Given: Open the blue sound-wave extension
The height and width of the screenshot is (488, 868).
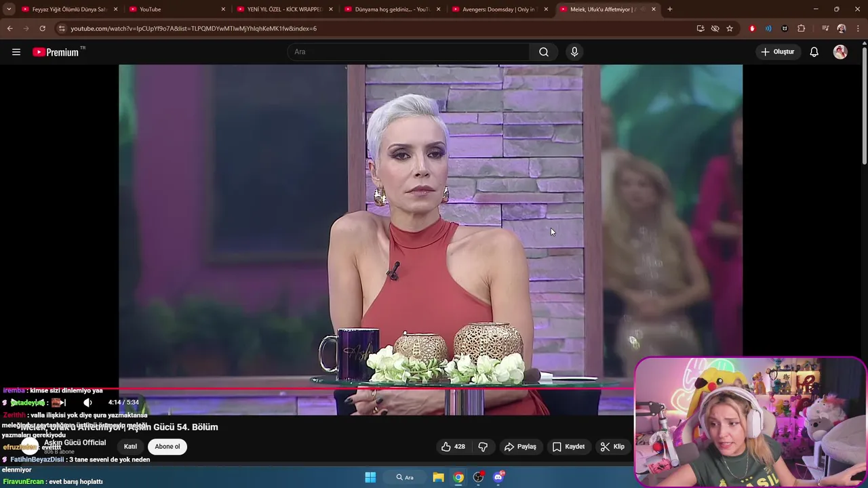Looking at the screenshot, I should click(x=768, y=28).
